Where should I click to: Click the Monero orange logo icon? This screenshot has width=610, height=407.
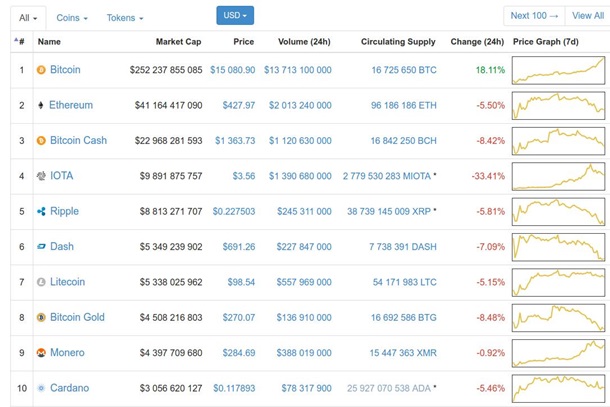[x=41, y=353]
